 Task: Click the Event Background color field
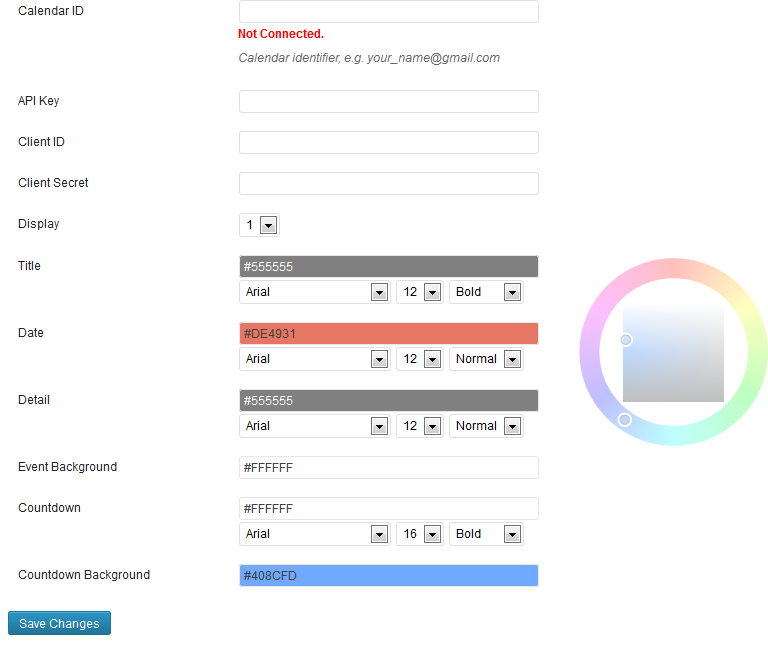click(x=388, y=468)
